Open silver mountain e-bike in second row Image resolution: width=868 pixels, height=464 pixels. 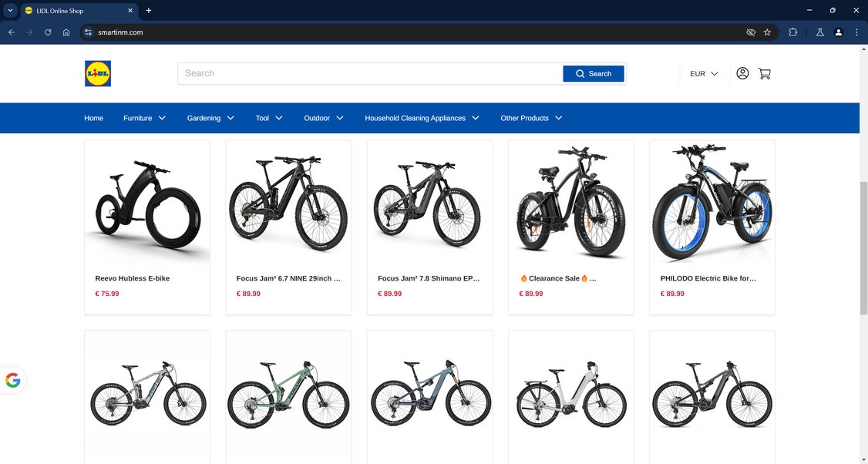pyautogui.click(x=147, y=393)
